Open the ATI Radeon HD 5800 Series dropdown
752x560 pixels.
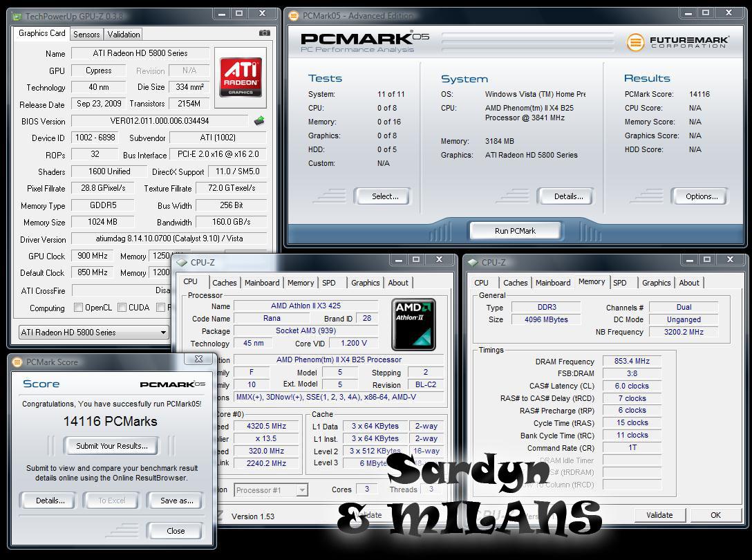click(93, 332)
